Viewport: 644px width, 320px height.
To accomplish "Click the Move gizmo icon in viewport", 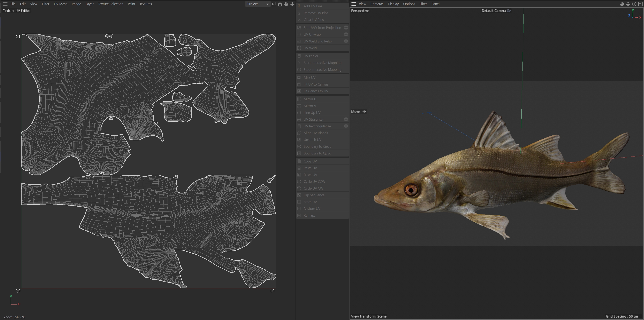I will [364, 112].
